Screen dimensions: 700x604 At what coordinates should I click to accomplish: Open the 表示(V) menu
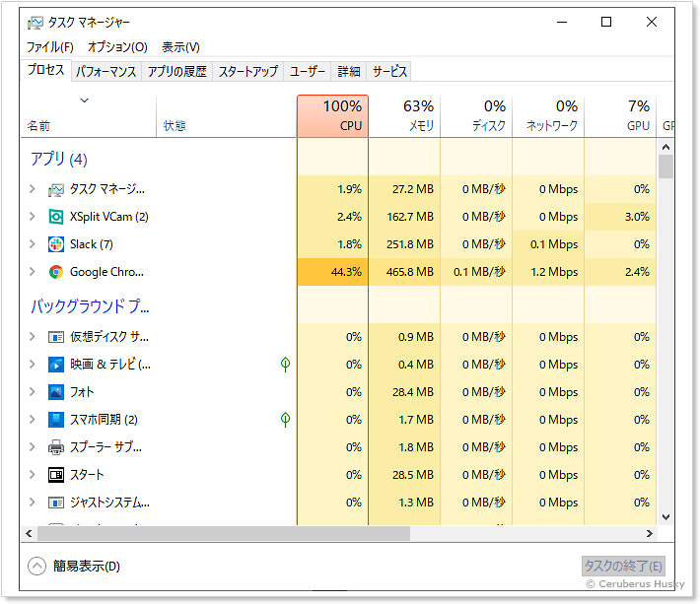click(x=180, y=47)
